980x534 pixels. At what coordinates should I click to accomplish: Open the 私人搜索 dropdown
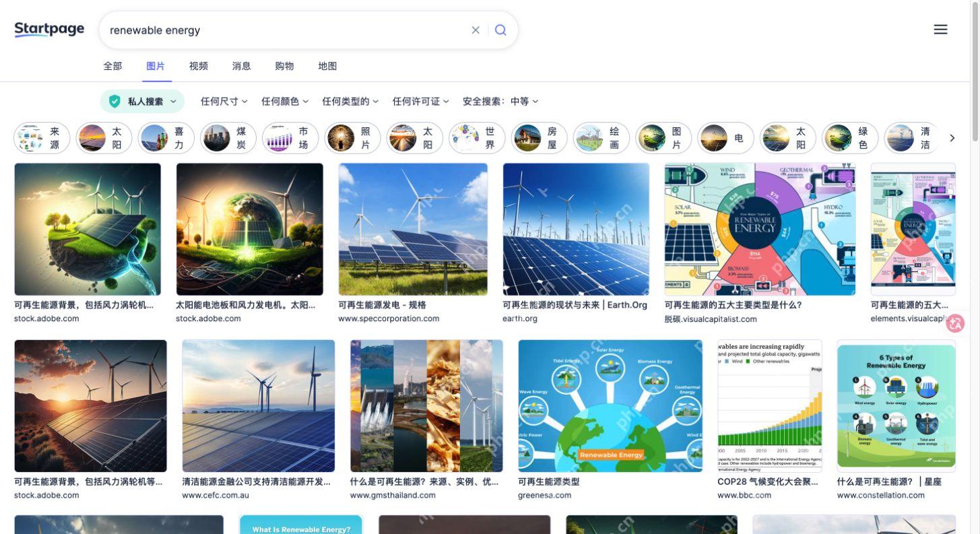click(142, 102)
